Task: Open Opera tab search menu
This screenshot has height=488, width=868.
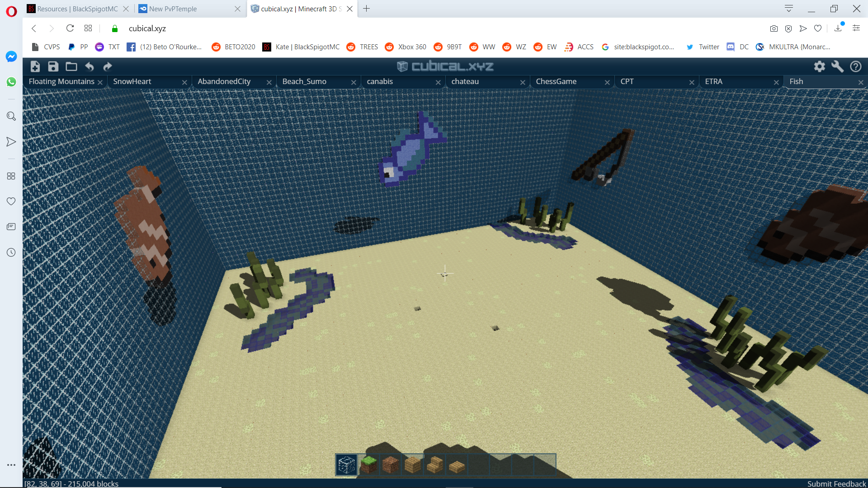Action: click(789, 9)
